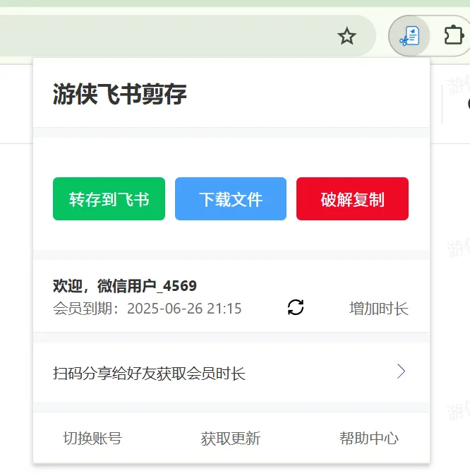Click the green 转存到飞书 button
Screen dimensions: 470x476
[x=109, y=199]
